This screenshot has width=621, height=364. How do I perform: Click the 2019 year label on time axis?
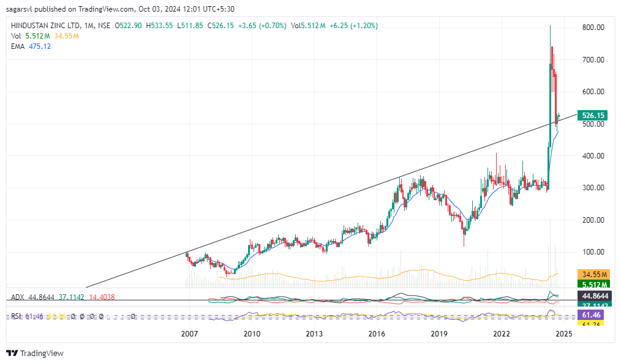(x=439, y=333)
